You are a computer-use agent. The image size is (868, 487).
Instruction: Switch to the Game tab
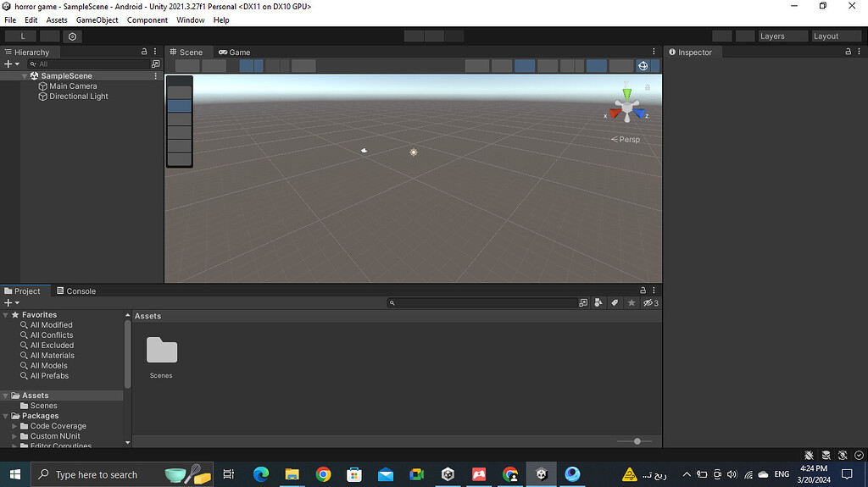[x=234, y=52]
